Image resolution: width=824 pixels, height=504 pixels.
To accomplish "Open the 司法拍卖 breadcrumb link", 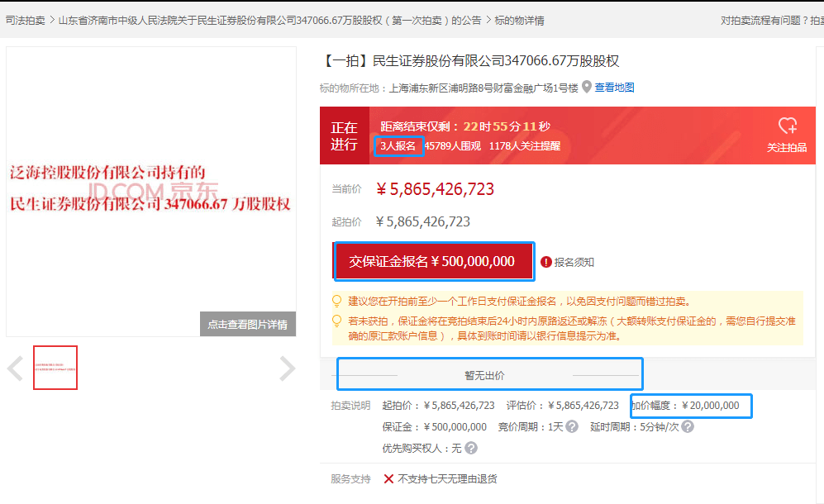I will [x=26, y=21].
